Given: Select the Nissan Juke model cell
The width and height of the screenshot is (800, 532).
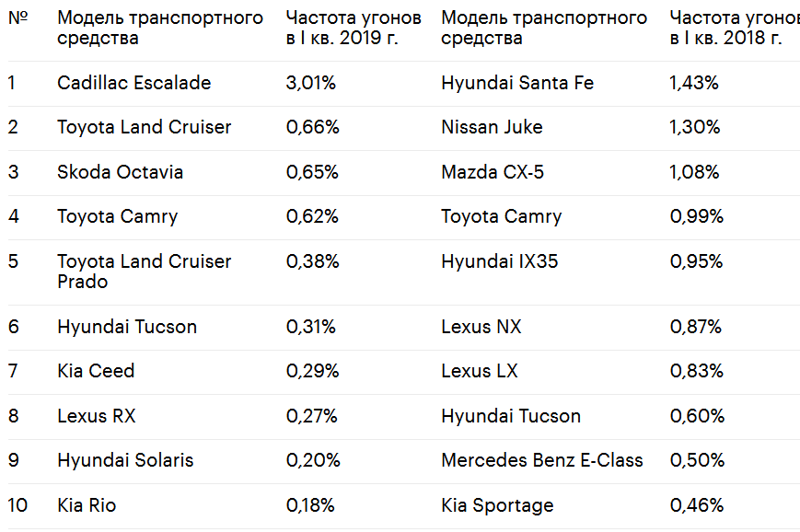Looking at the screenshot, I should pyautogui.click(x=492, y=127).
